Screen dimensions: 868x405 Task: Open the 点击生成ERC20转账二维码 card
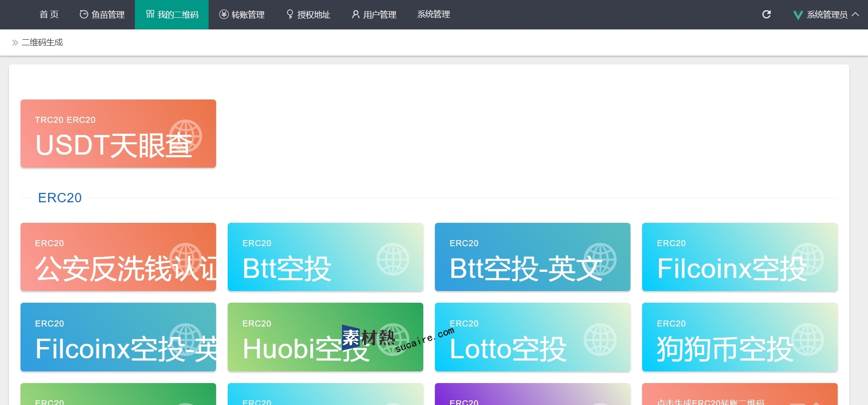pyautogui.click(x=740, y=394)
